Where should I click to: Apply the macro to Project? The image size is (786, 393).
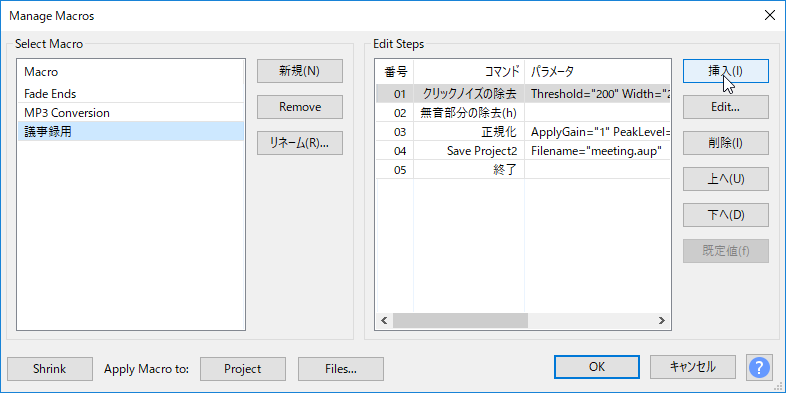point(243,369)
